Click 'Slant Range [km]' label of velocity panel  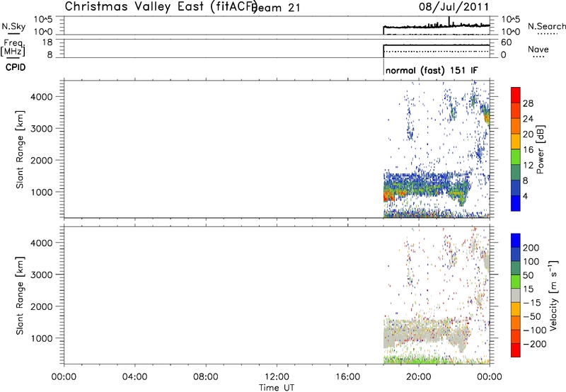tap(20, 296)
